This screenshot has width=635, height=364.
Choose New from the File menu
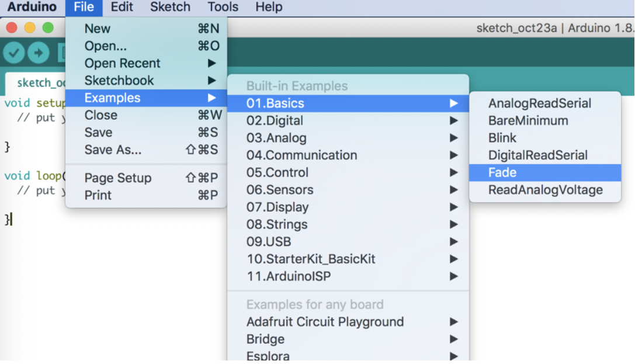146,29
